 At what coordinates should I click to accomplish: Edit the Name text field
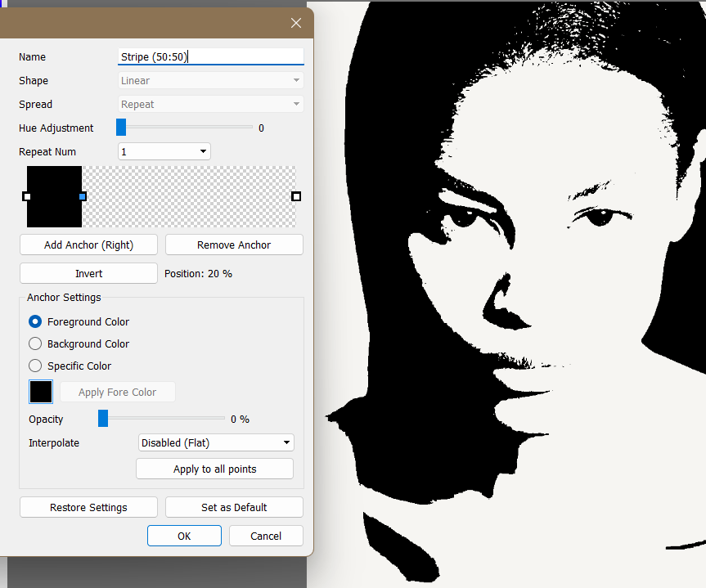pos(211,56)
